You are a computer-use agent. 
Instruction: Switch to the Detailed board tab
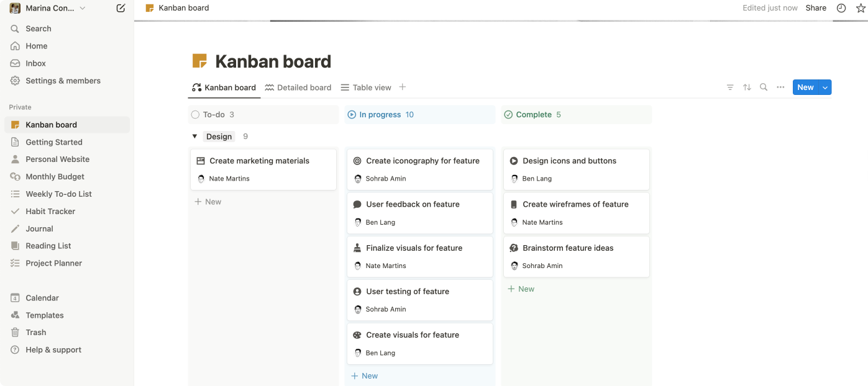pos(298,88)
